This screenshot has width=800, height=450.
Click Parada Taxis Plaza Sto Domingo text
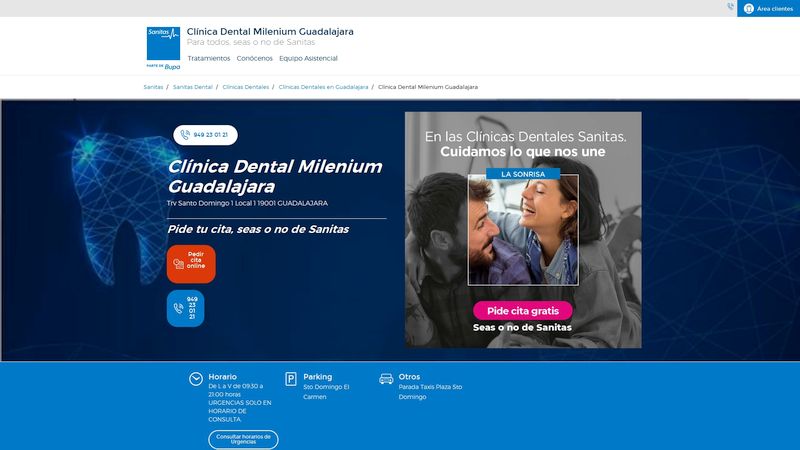click(x=430, y=392)
